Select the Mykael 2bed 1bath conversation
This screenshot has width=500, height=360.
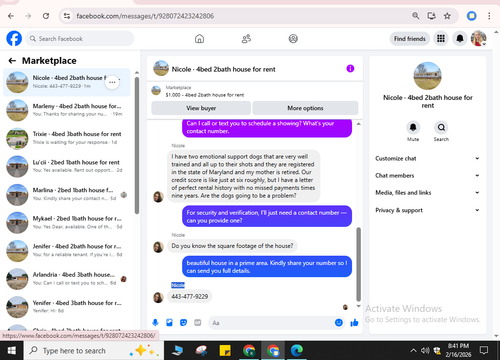(x=67, y=223)
